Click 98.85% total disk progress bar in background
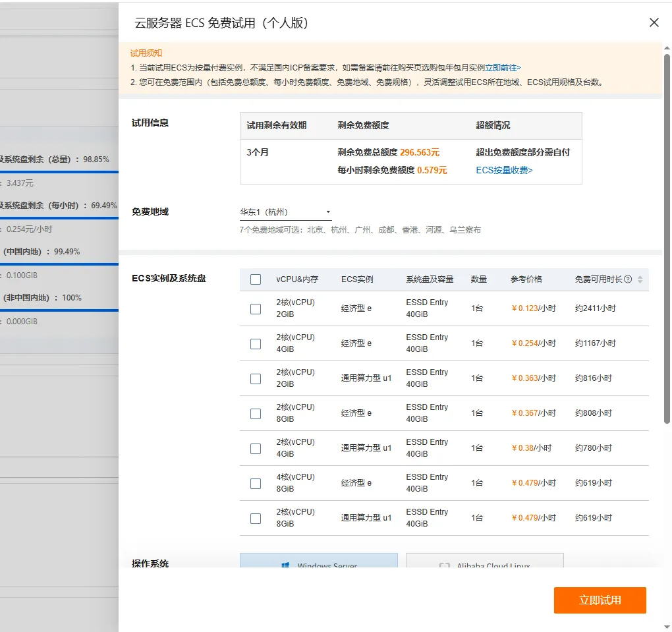Viewport: 672px width, 632px height. [x=59, y=172]
